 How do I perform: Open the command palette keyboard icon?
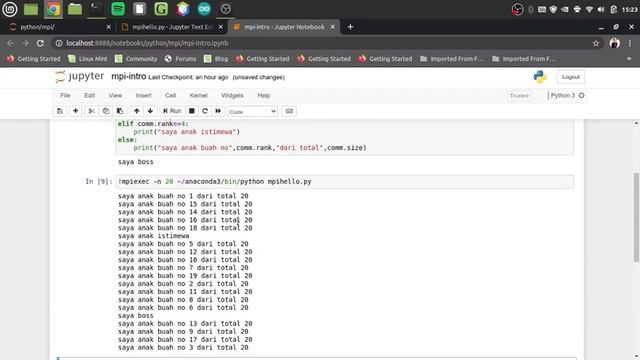coord(289,111)
